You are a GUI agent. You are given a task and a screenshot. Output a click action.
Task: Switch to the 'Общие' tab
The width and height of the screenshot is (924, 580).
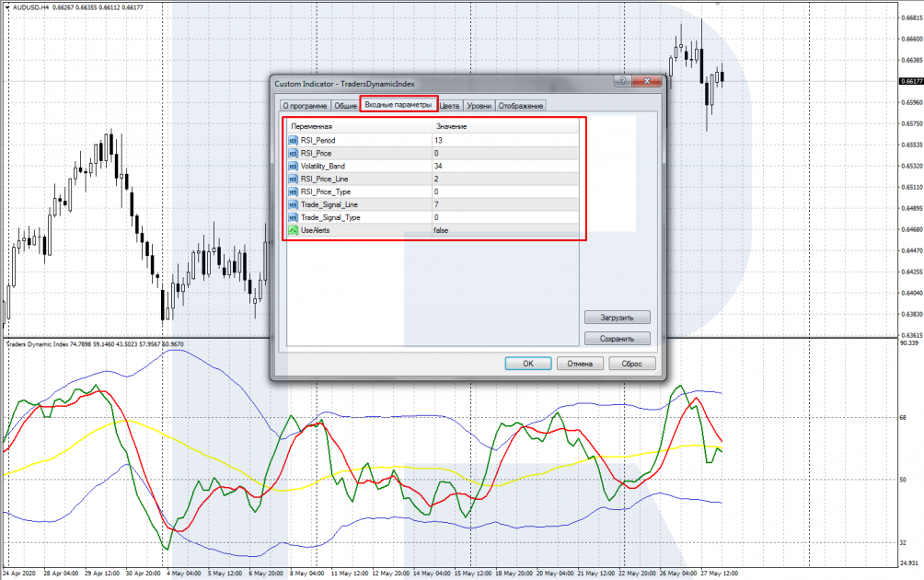pyautogui.click(x=345, y=106)
